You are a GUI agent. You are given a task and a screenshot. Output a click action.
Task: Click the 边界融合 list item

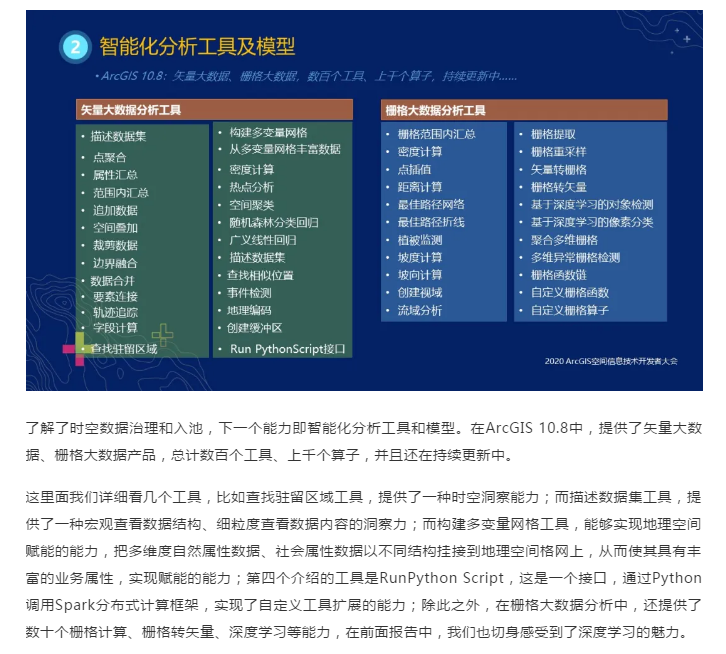(115, 263)
